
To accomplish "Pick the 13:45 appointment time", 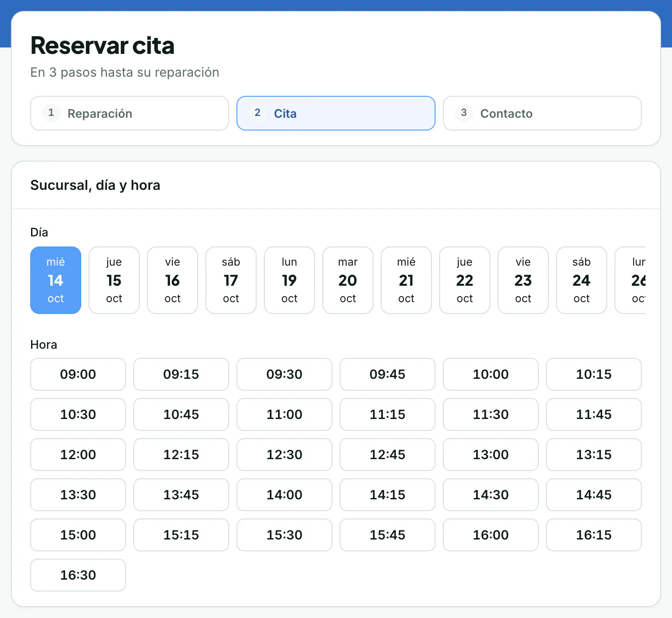I will pyautogui.click(x=181, y=495).
